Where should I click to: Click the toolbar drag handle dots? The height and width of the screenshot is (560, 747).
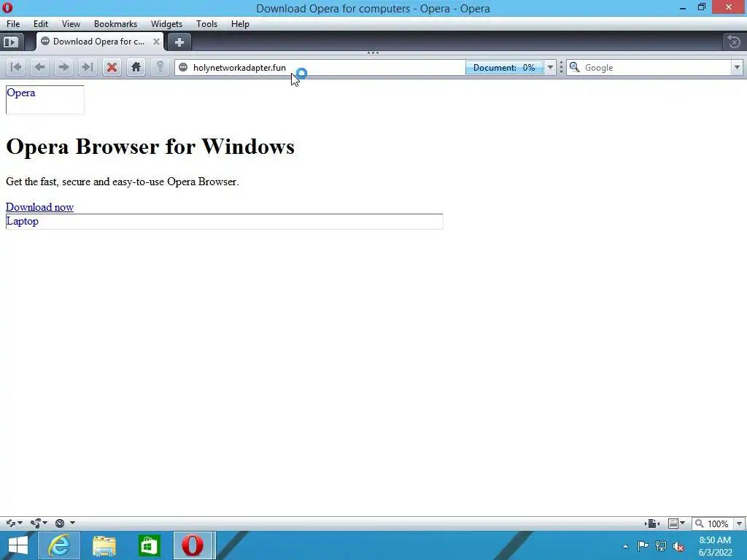coord(561,67)
